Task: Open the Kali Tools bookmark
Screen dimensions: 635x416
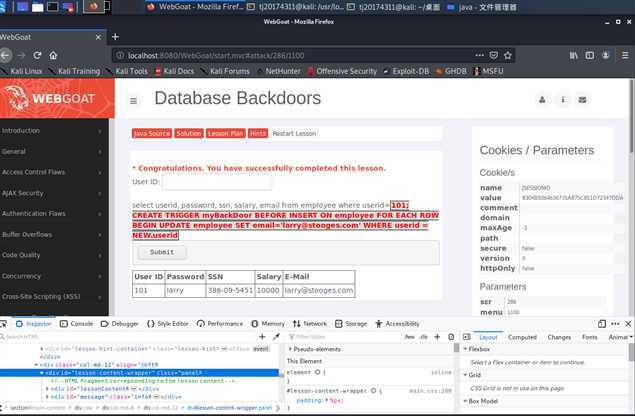Action: [127, 71]
